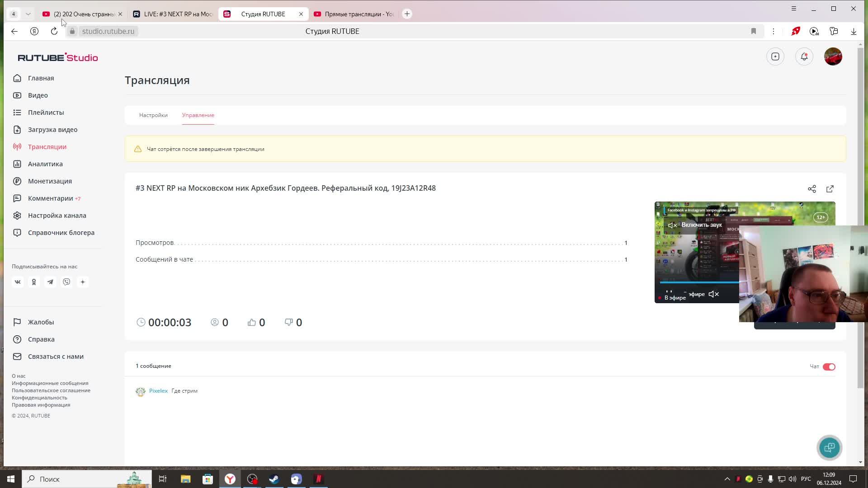Click the player progress bar
This screenshot has height=488, width=868.
click(x=699, y=282)
